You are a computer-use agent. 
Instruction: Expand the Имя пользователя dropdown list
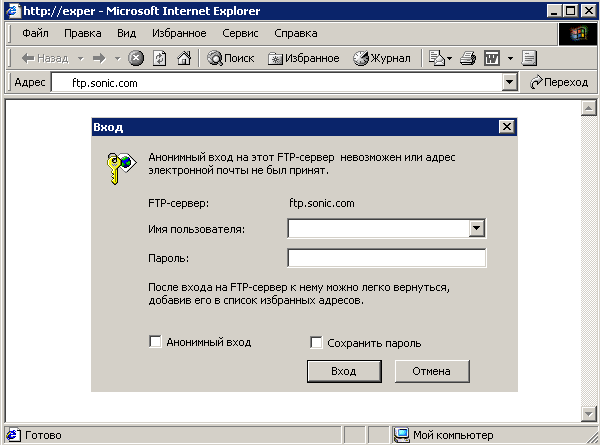coord(476,228)
